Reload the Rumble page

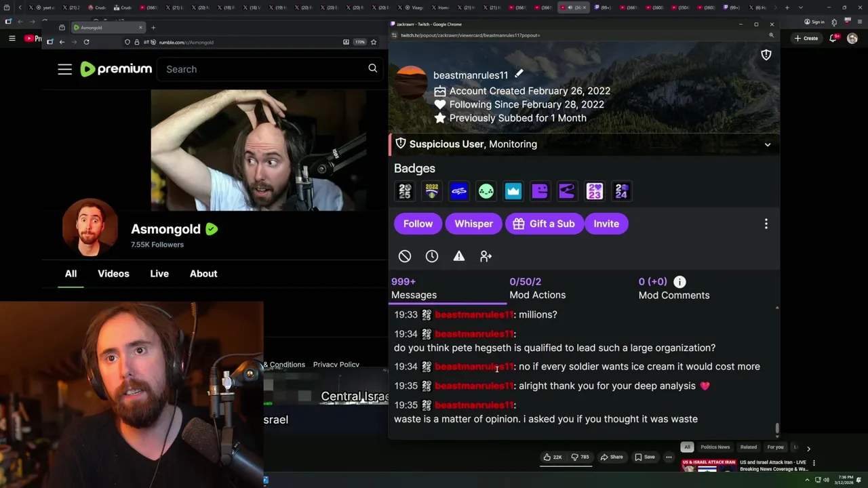point(86,42)
